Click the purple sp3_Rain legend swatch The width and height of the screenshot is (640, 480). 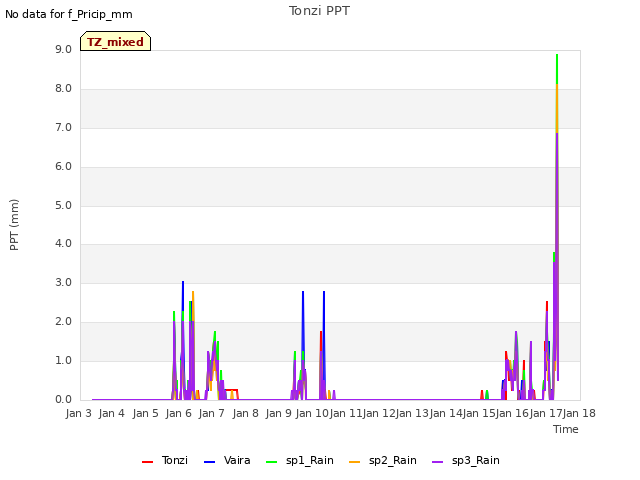438,462
